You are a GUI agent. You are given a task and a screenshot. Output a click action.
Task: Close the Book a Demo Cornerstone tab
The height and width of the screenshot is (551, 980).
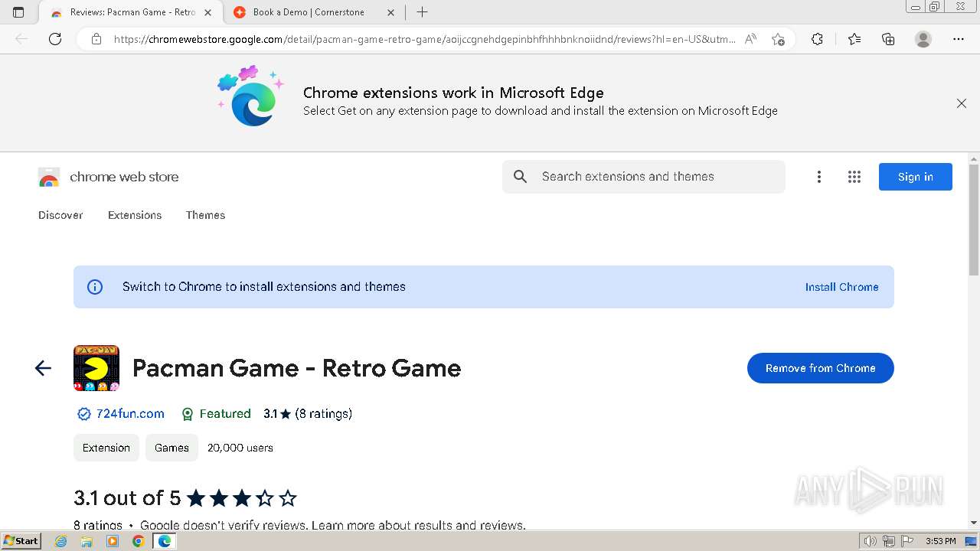(390, 12)
